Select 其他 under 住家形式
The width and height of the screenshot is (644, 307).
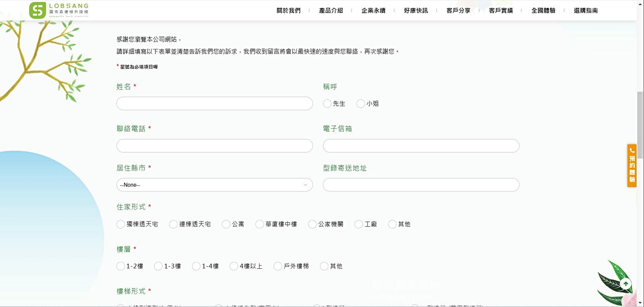pyautogui.click(x=392, y=224)
